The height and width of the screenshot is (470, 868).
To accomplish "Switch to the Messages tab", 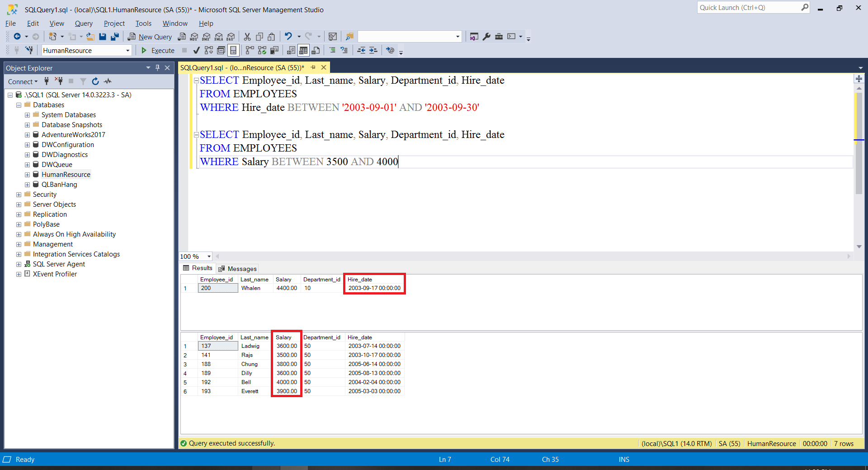I will click(237, 269).
